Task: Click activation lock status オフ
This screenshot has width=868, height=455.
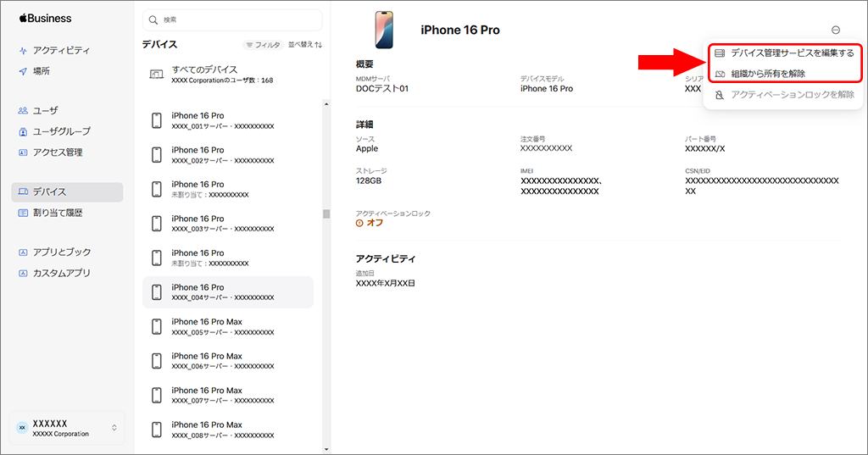Action: [x=370, y=223]
